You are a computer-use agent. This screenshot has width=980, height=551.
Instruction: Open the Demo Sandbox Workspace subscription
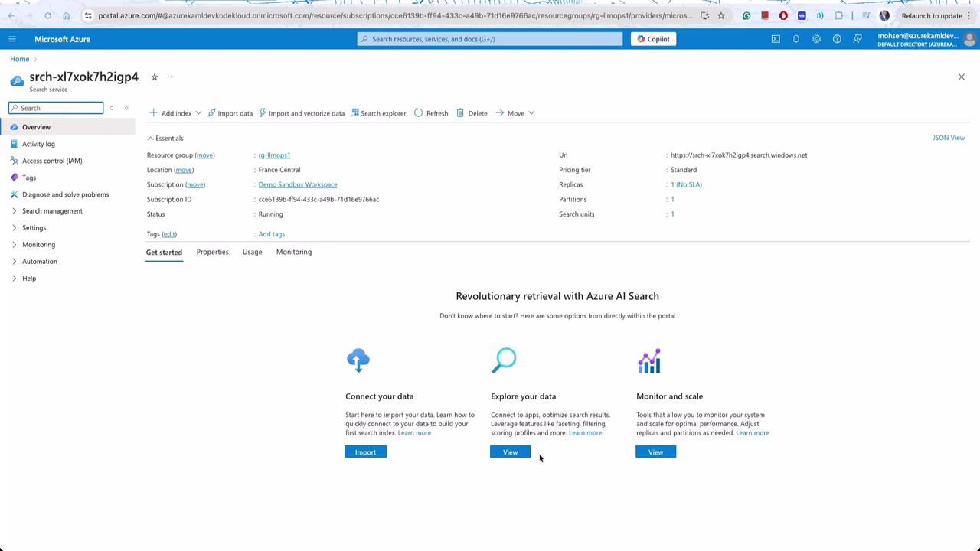click(298, 184)
